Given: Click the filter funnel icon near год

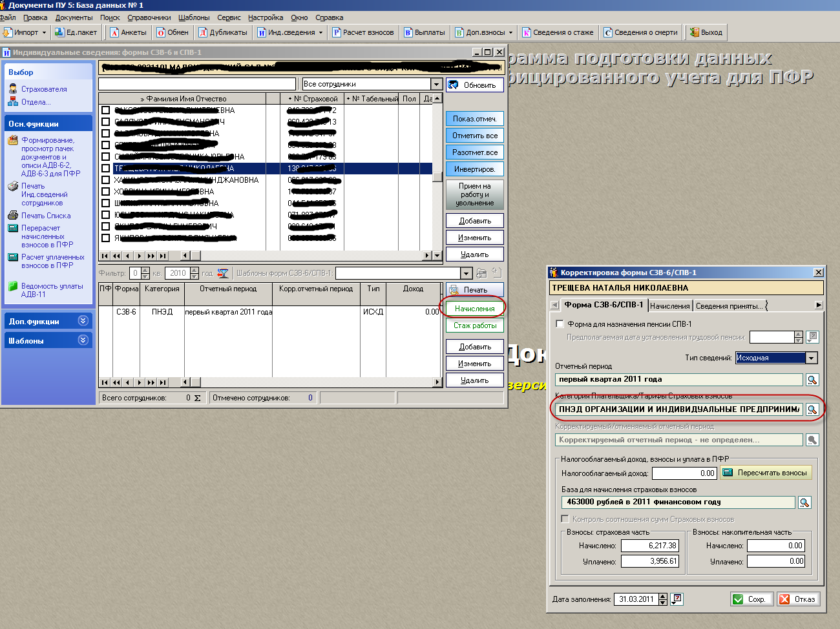Looking at the screenshot, I should (x=223, y=274).
